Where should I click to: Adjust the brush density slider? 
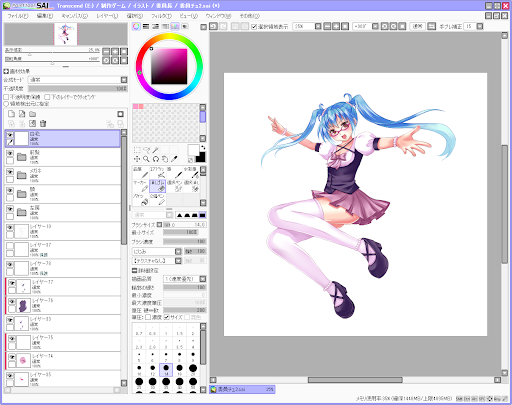[x=185, y=241]
